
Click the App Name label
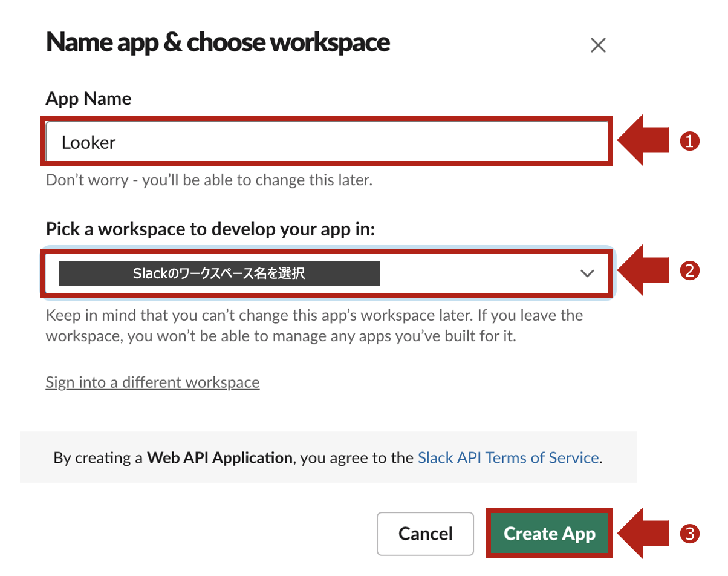[x=88, y=99]
